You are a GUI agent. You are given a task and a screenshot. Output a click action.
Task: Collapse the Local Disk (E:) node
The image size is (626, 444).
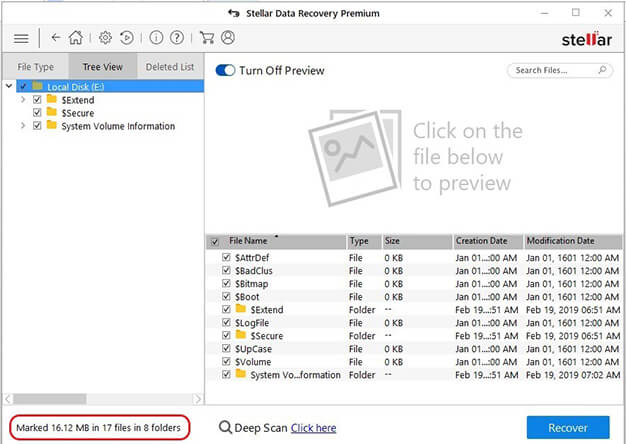click(9, 86)
